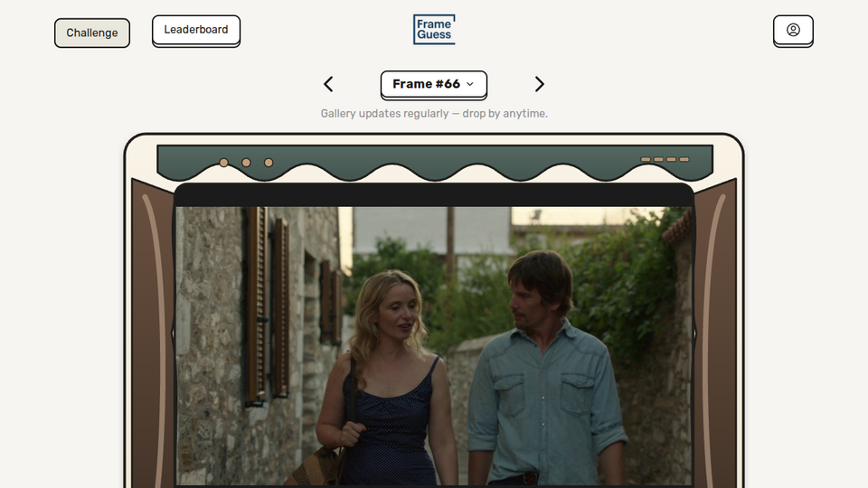Open the Leaderboard page
The height and width of the screenshot is (488, 868).
pos(196,31)
